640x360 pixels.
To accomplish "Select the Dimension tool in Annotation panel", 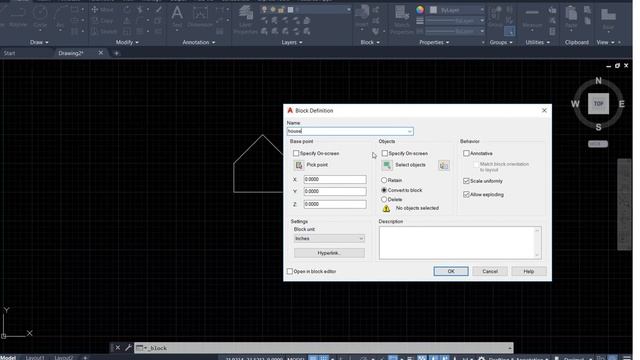I will [x=200, y=16].
